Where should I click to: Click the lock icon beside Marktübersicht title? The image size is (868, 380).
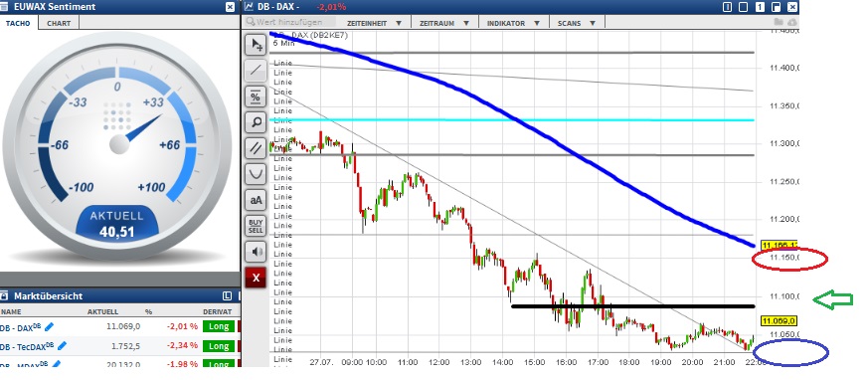click(4, 295)
